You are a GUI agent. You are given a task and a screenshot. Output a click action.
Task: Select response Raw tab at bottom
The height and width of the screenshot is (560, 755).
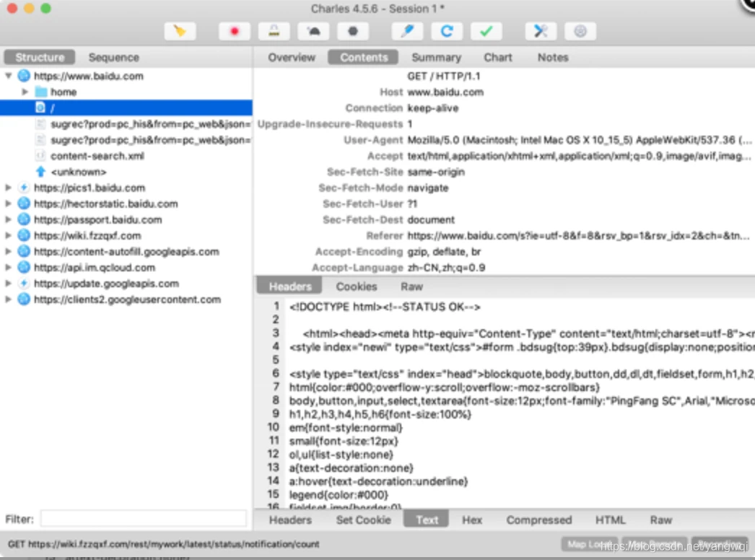tap(660, 520)
